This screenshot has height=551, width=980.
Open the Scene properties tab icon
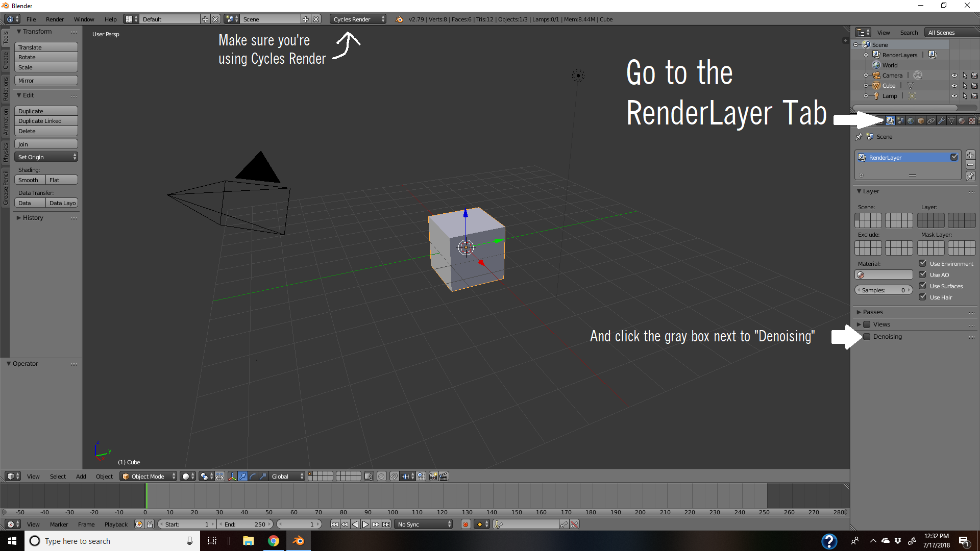pos(900,121)
